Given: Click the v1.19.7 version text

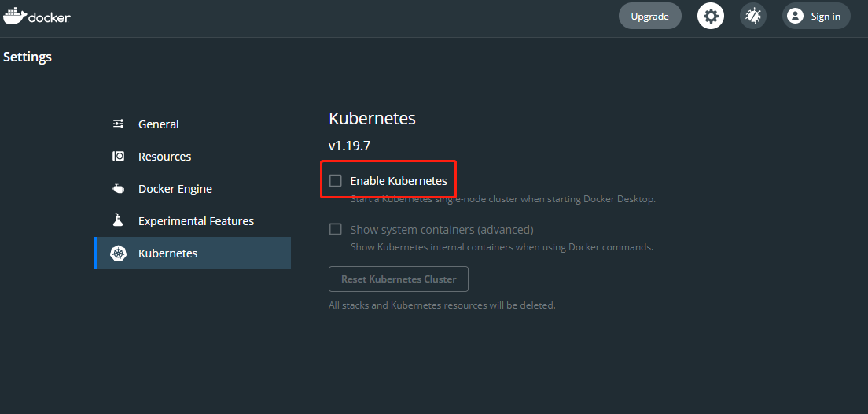Looking at the screenshot, I should [349, 146].
